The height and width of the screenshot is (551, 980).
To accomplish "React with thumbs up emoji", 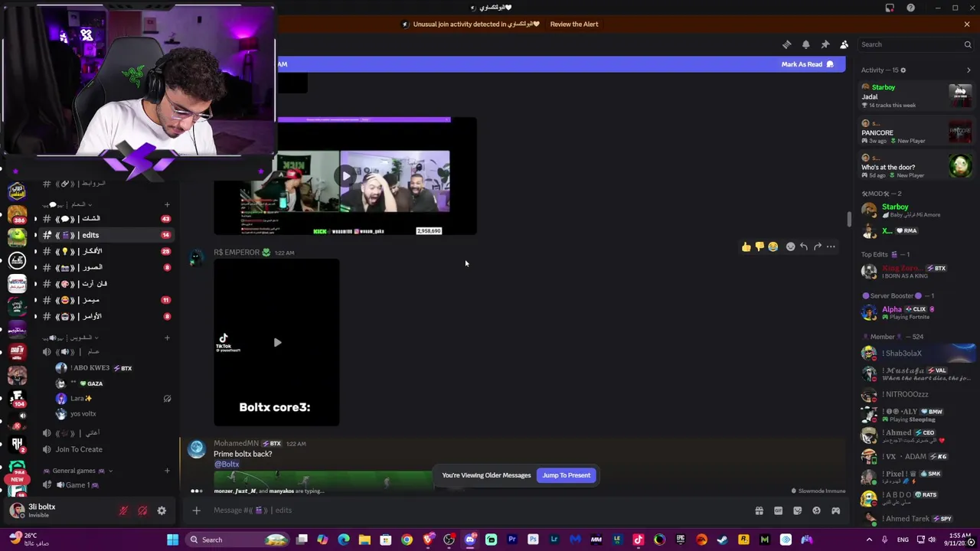I will click(x=746, y=246).
